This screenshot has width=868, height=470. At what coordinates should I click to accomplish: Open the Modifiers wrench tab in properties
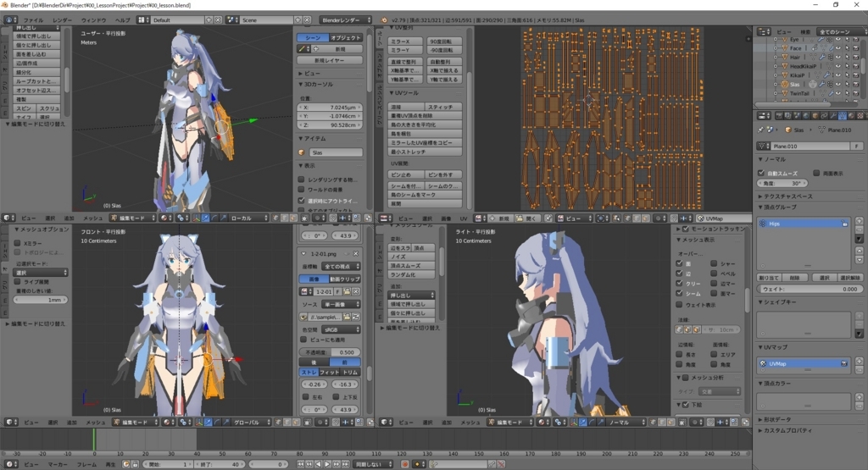[833, 115]
